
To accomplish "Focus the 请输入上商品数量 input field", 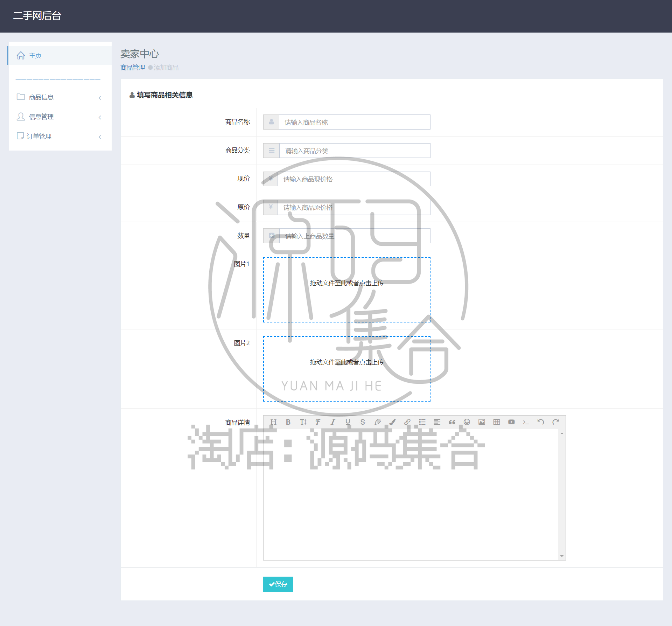I will tap(355, 236).
